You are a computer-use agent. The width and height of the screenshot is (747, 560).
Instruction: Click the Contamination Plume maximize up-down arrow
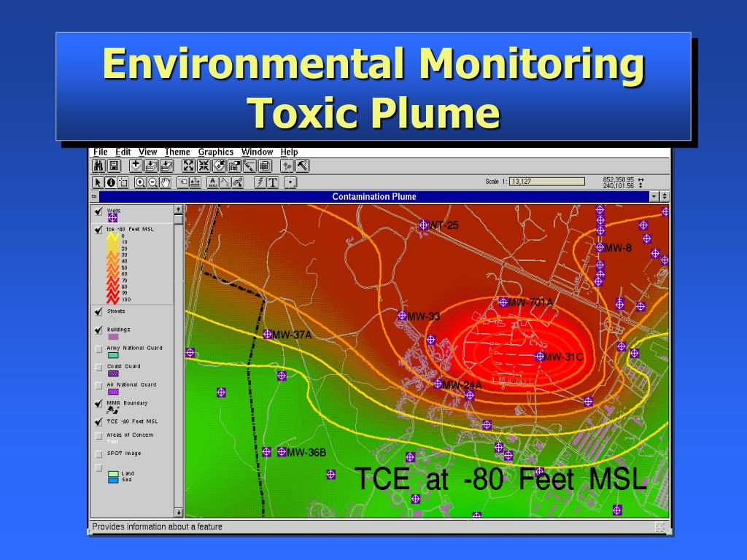(665, 196)
